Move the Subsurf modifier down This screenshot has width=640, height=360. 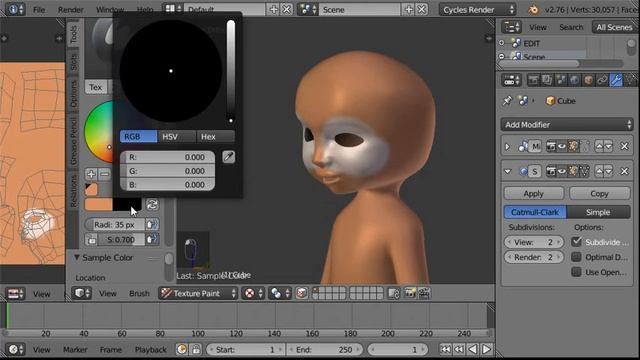tap(608, 171)
